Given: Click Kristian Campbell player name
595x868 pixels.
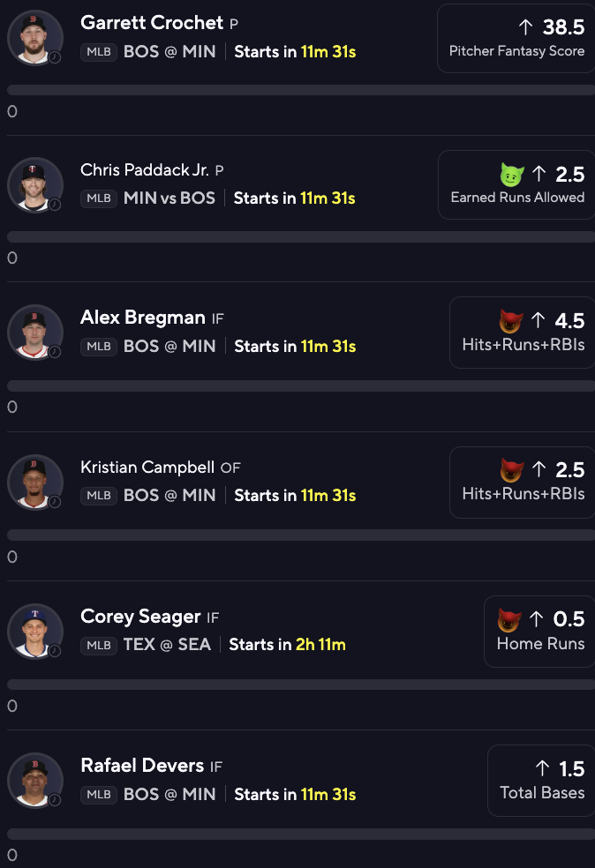Looking at the screenshot, I should tap(147, 468).
